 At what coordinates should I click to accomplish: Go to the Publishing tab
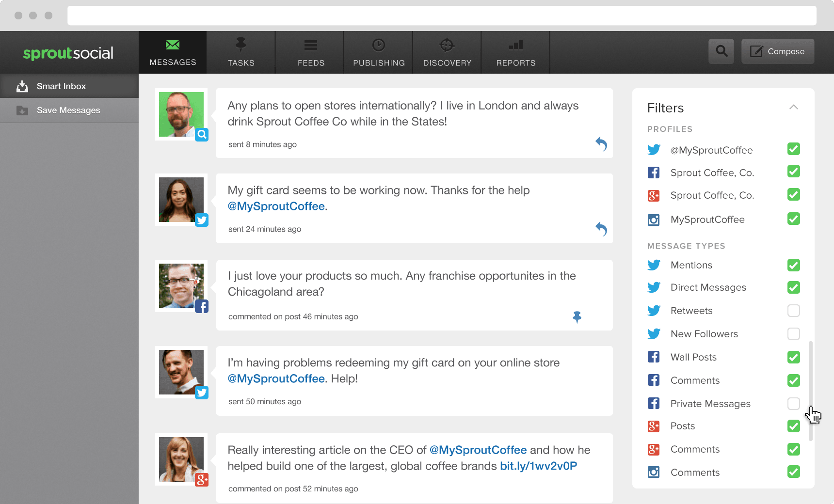[x=379, y=52]
